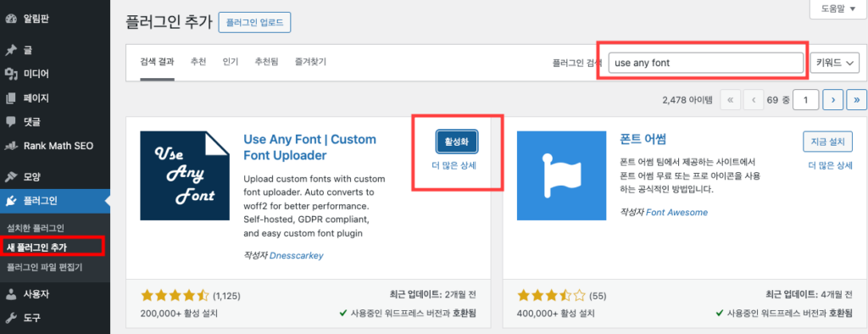The height and width of the screenshot is (334, 868).
Task: Open Use Any Font | Custom Font Uploader title
Action: (x=309, y=148)
